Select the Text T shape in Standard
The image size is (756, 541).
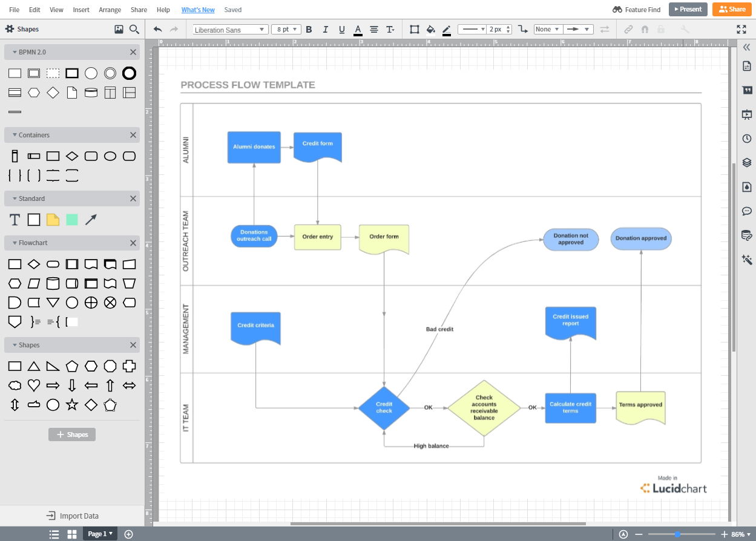tap(15, 220)
